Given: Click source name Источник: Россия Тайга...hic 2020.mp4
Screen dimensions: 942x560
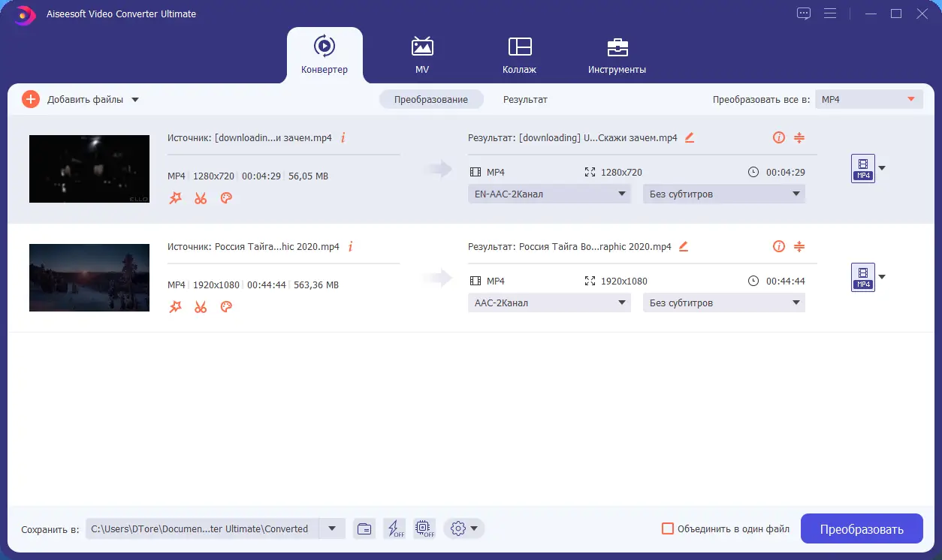Looking at the screenshot, I should 253,246.
